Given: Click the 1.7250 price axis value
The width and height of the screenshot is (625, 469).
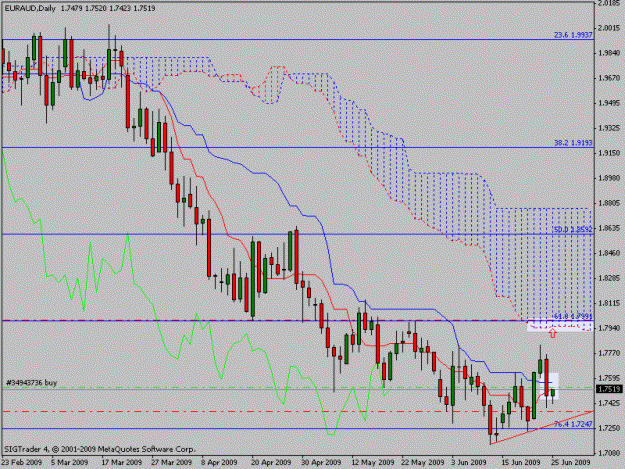Looking at the screenshot, I should tap(609, 428).
